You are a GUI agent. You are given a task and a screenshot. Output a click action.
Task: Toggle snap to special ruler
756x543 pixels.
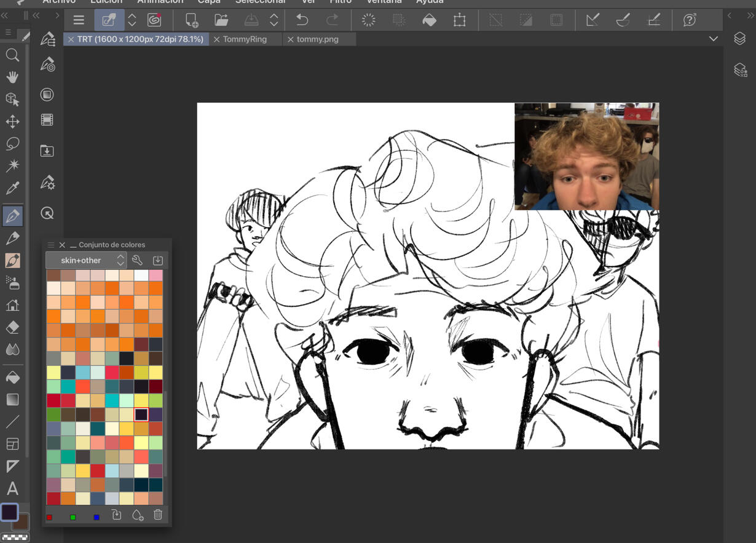(623, 20)
